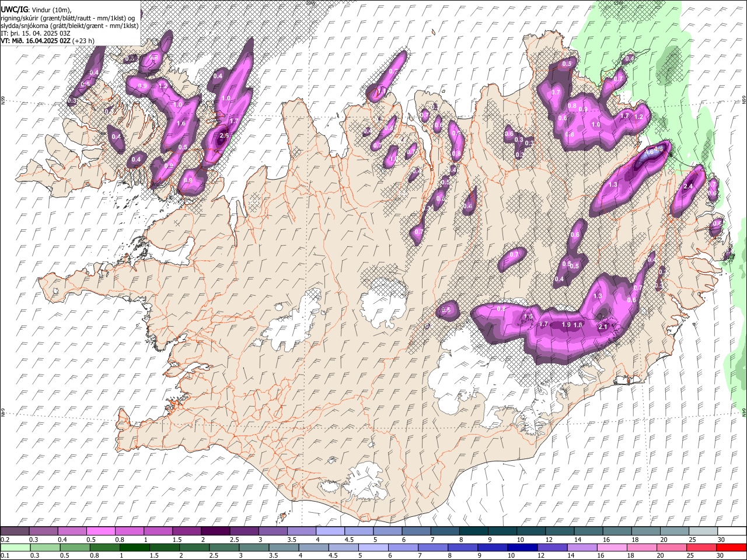The height and width of the screenshot is (560, 747).
Task: Pick the pale green 0.1–0.3 rain scale swatch
Action: [15, 547]
